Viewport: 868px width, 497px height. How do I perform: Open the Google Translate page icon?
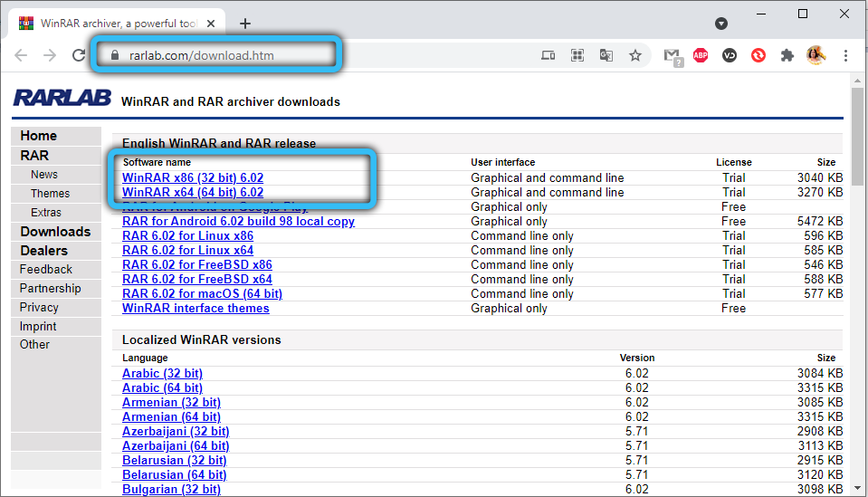tap(606, 55)
